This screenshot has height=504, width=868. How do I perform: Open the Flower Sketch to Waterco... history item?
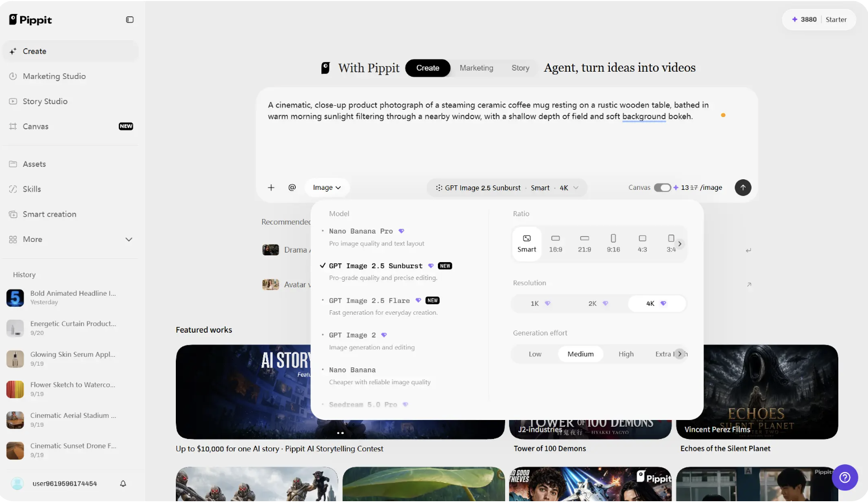click(70, 389)
